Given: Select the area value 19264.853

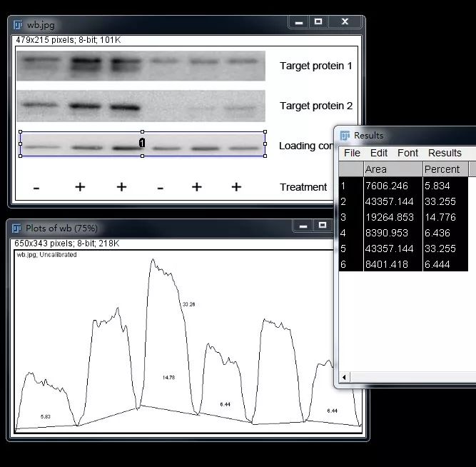Looking at the screenshot, I should [x=389, y=217].
